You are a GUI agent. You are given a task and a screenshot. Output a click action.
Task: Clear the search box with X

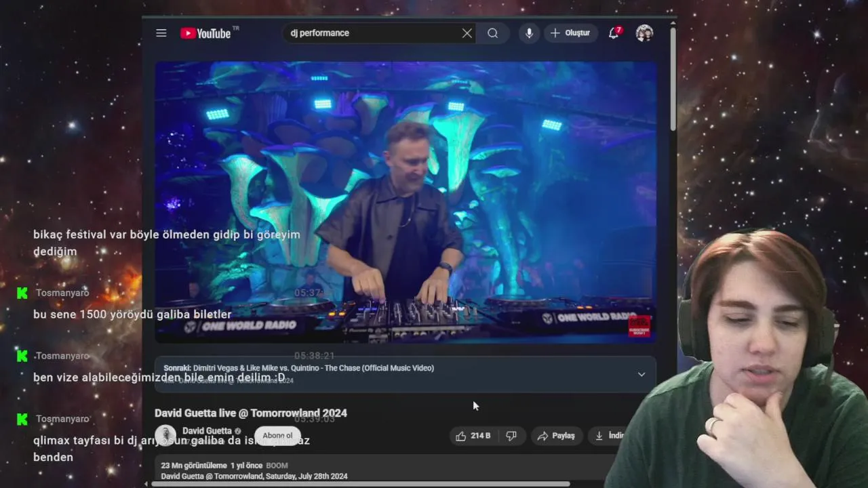tap(467, 33)
